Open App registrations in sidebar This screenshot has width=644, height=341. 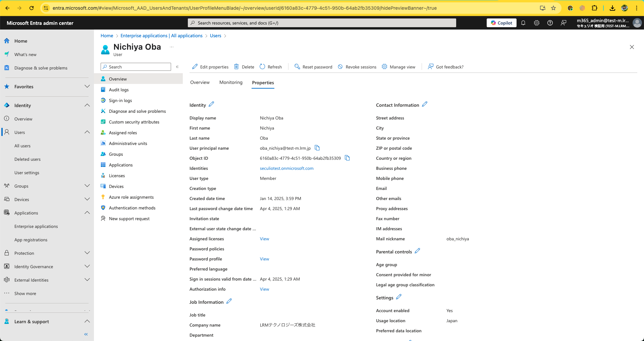tap(31, 240)
